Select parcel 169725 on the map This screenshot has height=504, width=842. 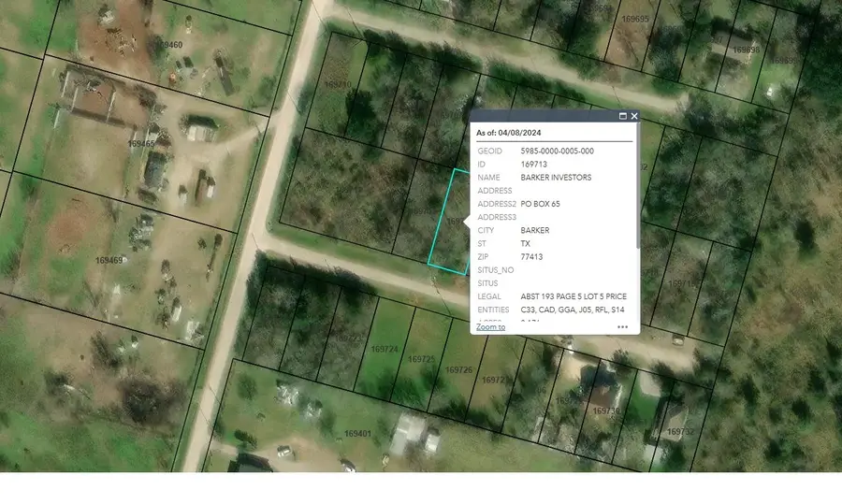point(422,359)
